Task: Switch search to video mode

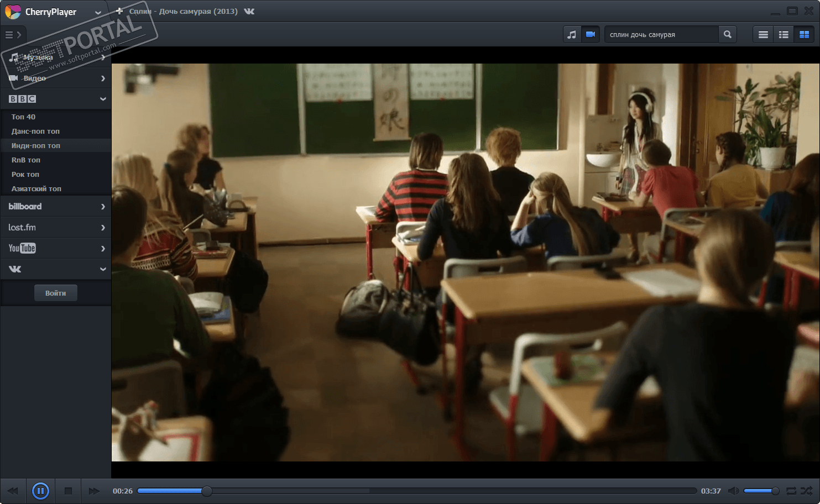Action: pos(591,34)
